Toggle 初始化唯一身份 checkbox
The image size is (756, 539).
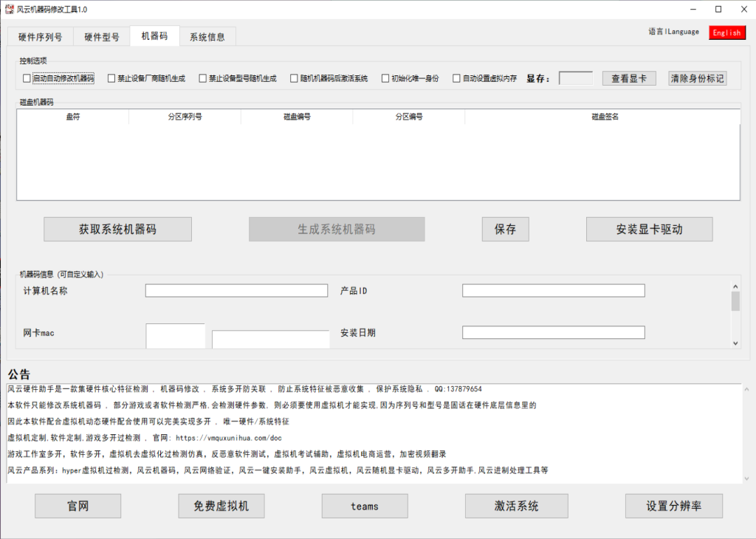(x=385, y=78)
